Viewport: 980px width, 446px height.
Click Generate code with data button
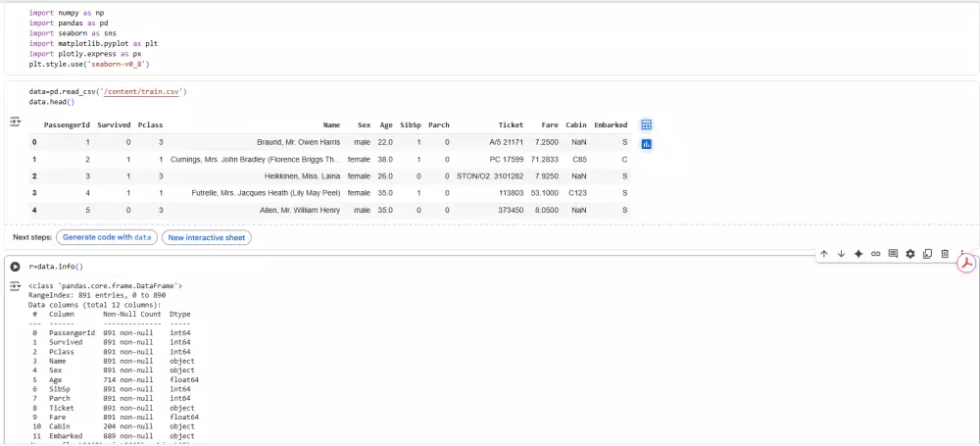click(107, 237)
